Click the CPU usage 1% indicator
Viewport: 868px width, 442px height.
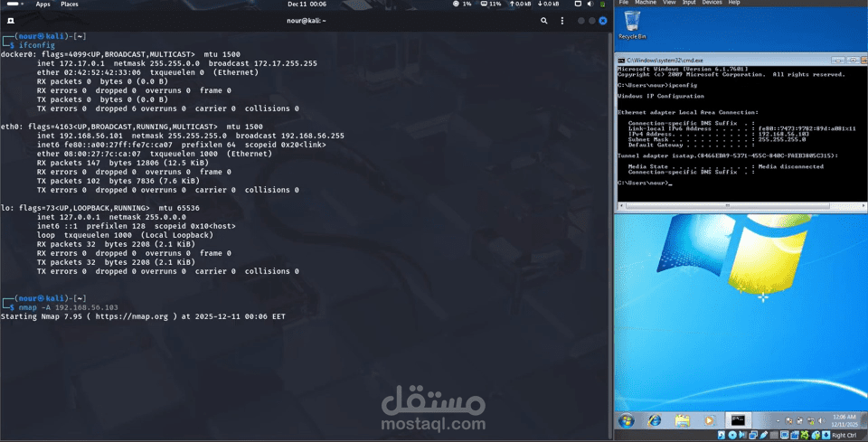click(x=462, y=4)
